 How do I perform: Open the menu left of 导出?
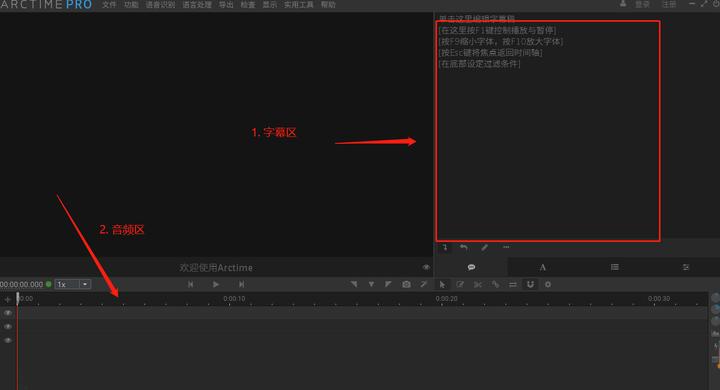pos(197,5)
